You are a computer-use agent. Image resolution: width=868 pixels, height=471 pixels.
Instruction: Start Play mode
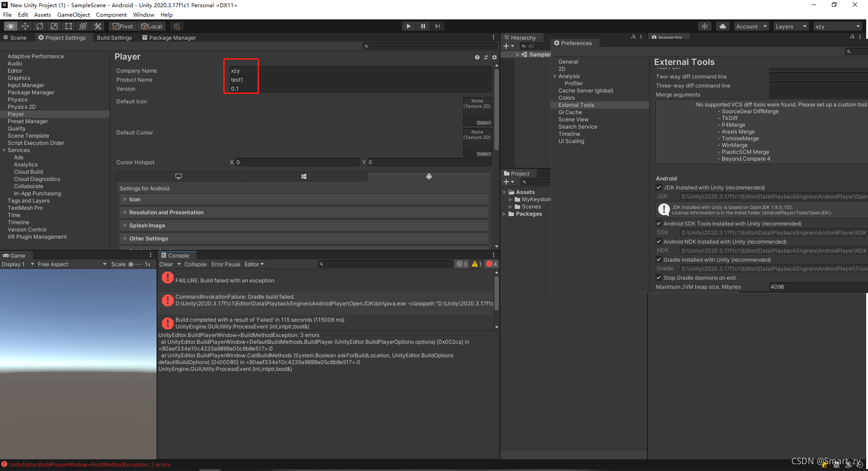tap(408, 26)
